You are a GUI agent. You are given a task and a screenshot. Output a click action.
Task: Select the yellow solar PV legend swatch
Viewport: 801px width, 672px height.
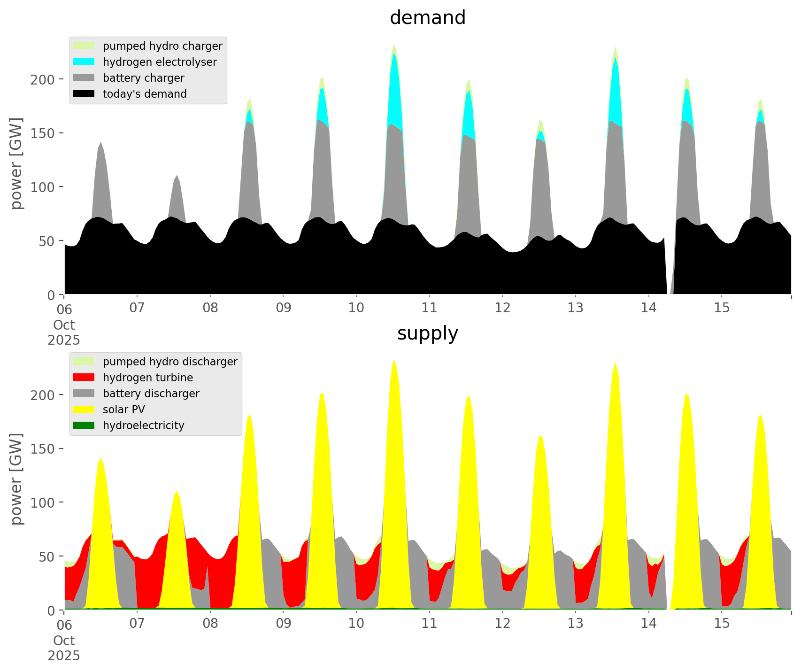point(84,409)
